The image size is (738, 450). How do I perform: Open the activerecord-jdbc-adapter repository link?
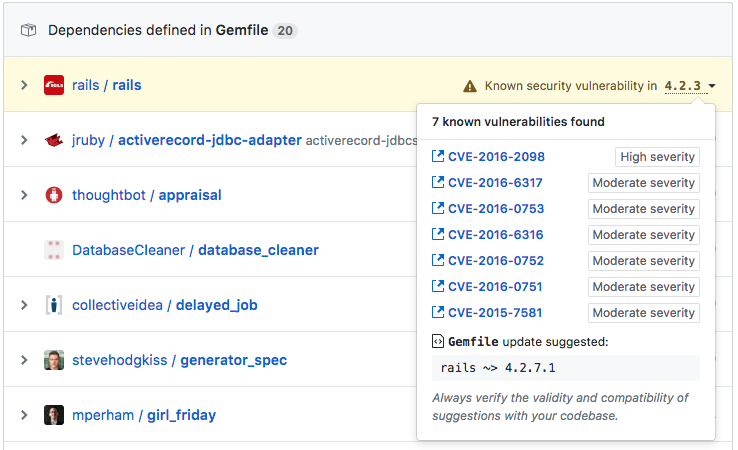(209, 140)
